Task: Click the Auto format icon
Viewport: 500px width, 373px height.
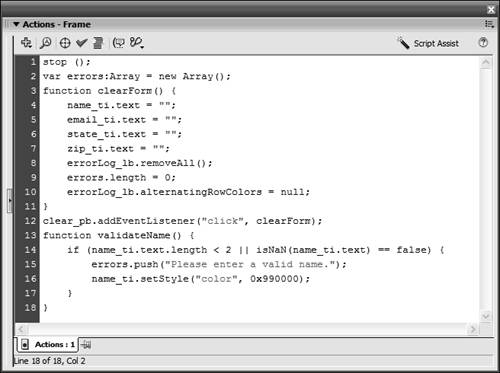Action: (98, 43)
